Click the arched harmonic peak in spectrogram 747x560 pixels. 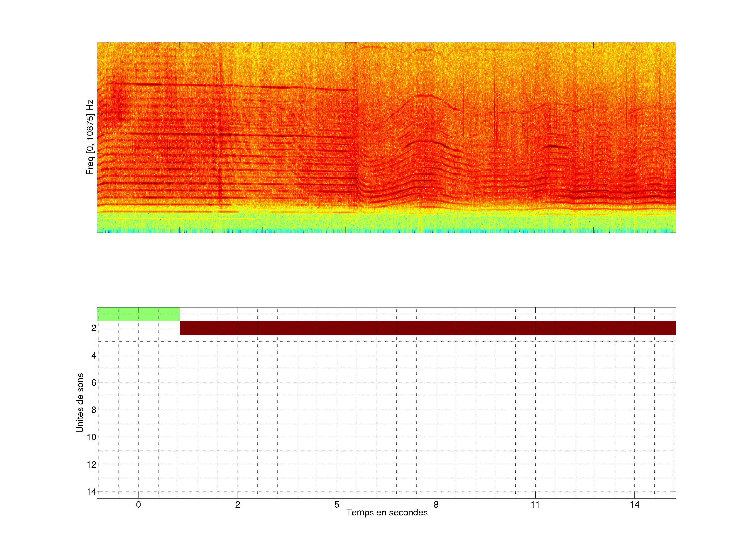tap(424, 96)
